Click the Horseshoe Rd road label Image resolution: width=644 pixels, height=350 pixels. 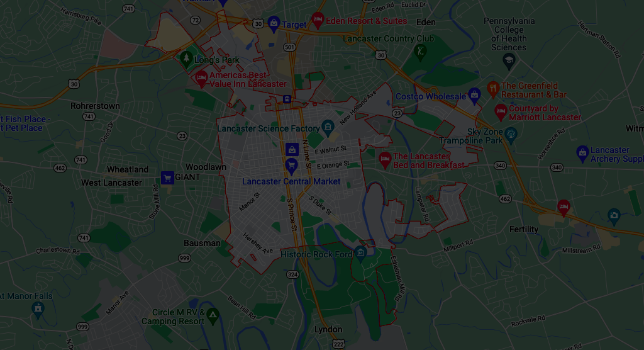click(x=552, y=144)
